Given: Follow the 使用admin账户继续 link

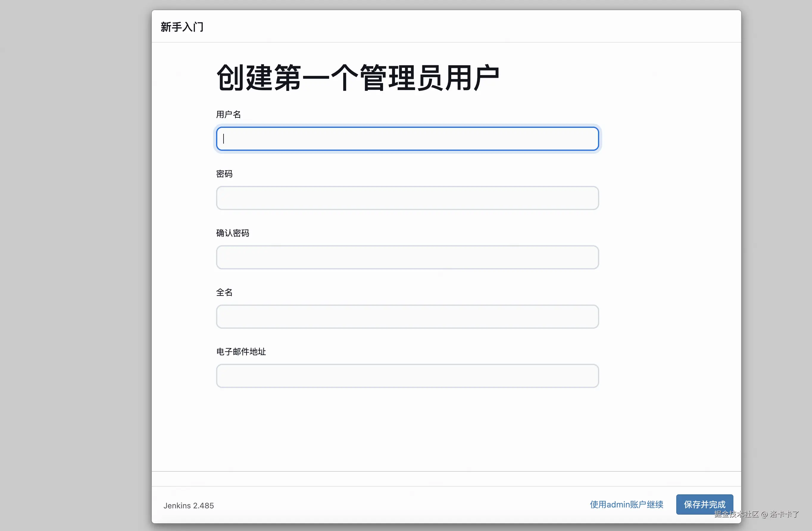Looking at the screenshot, I should point(626,504).
